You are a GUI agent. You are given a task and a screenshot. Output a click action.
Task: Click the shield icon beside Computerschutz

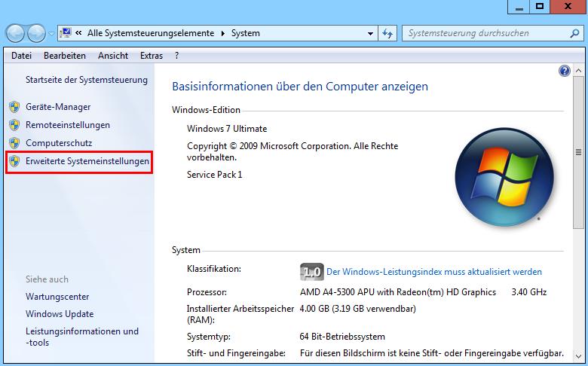(14, 143)
